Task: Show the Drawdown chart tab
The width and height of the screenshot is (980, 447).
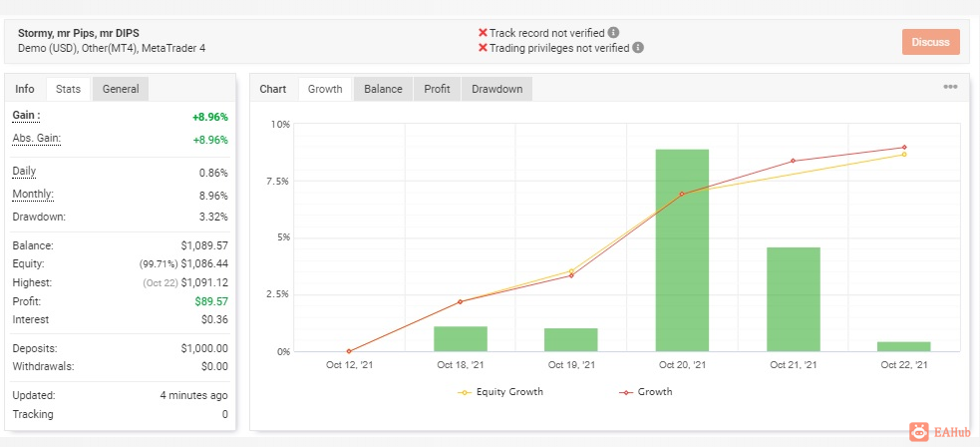Action: (x=496, y=89)
